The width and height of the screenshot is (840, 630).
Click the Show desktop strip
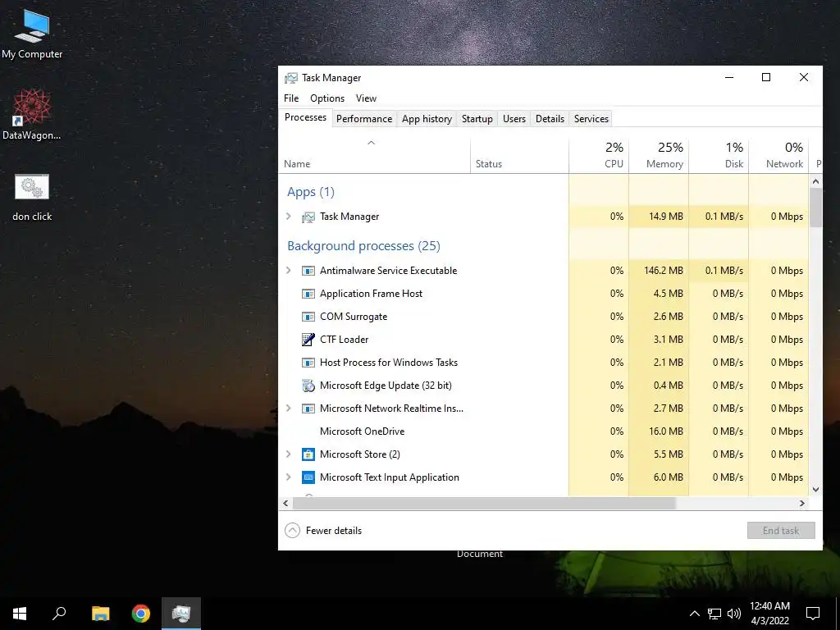pyautogui.click(x=838, y=614)
